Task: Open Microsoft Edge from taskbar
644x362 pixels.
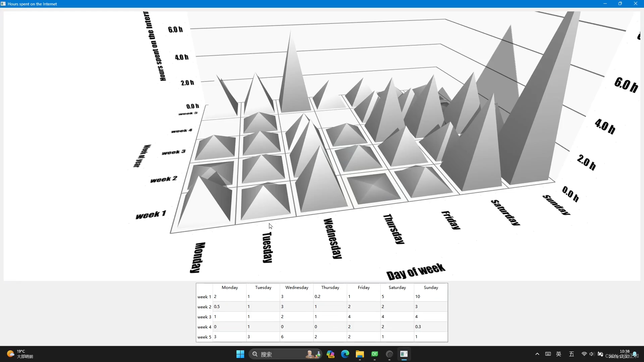Action: pyautogui.click(x=345, y=354)
